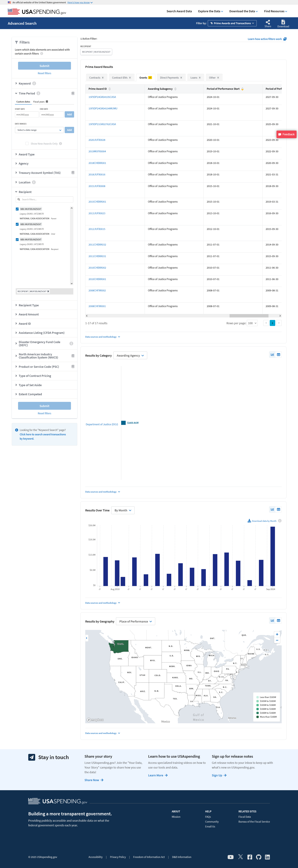Toggle the Parent recipient checkbox
The width and height of the screenshot is (298, 868).
coord(17,209)
